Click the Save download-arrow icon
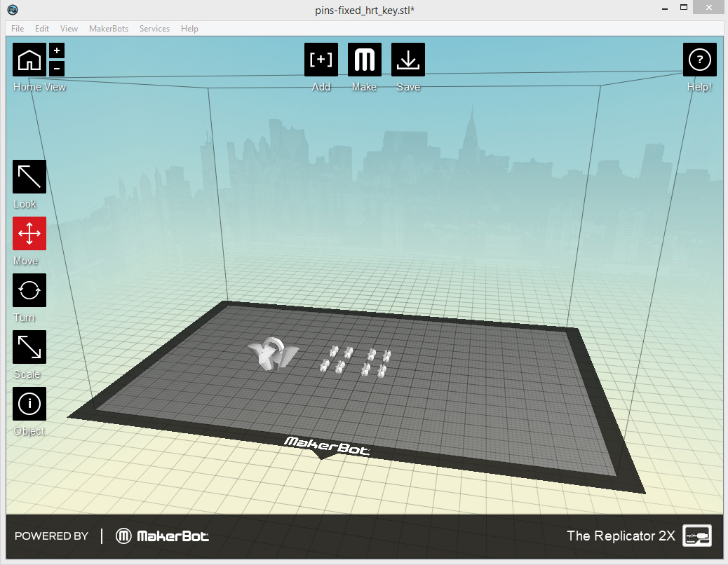This screenshot has height=565, width=728. click(407, 60)
